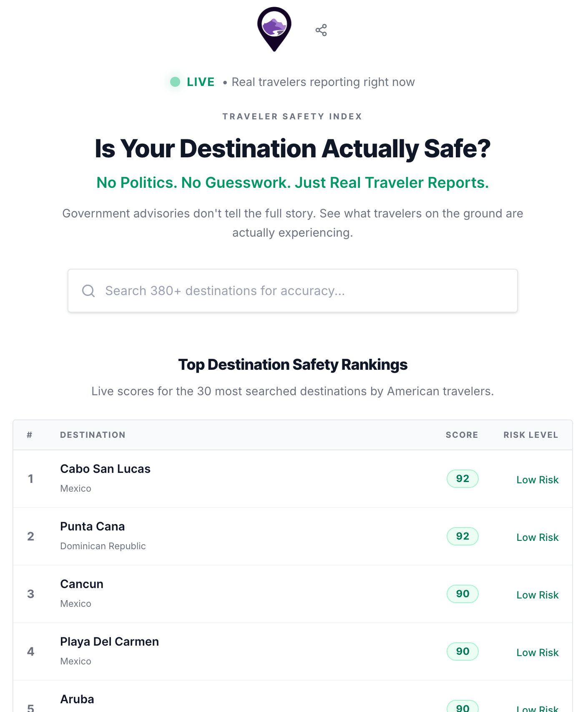Click Cancun score badge 90

click(462, 594)
